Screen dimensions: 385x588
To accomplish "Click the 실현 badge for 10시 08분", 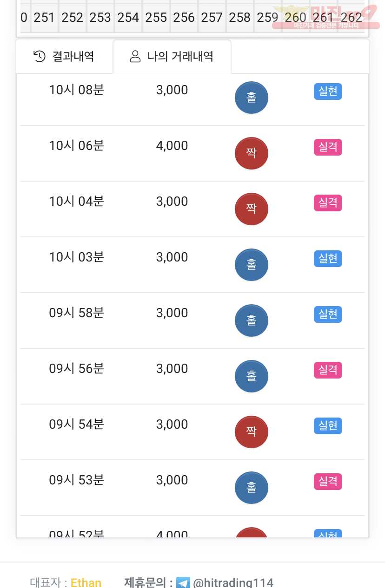I will coord(328,91).
